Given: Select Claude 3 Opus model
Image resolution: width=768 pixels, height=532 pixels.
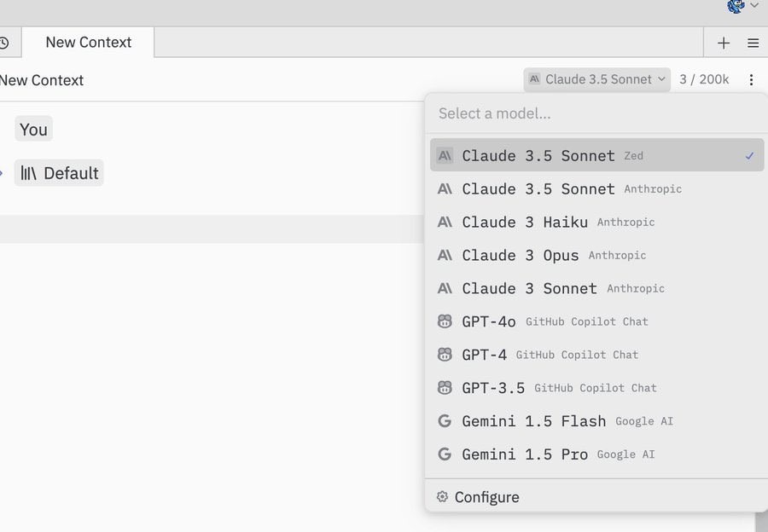Looking at the screenshot, I should (596, 255).
